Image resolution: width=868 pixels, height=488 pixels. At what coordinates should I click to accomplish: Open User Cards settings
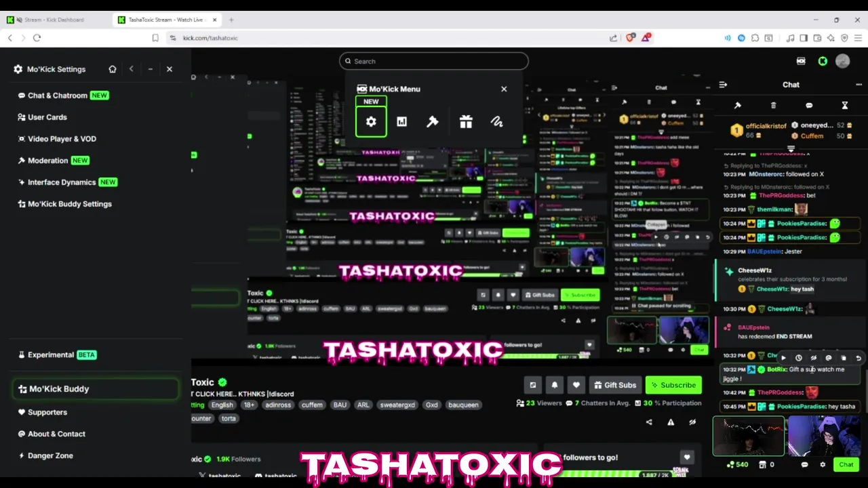point(42,117)
